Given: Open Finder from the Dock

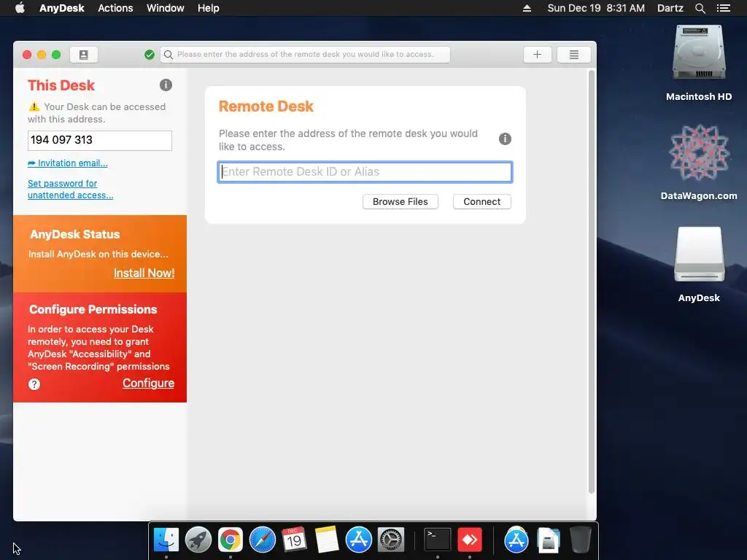Looking at the screenshot, I should click(166, 540).
